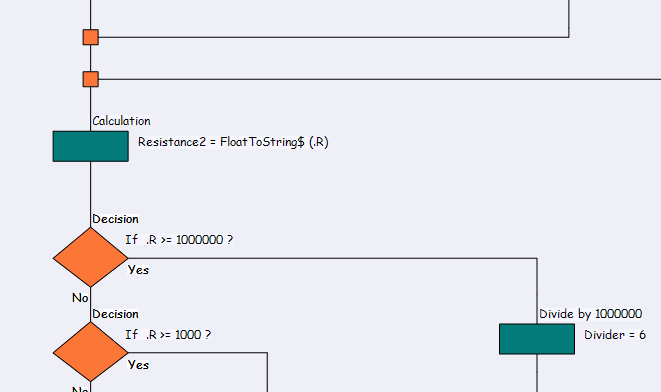Click the long line from lower connection point

click(379, 79)
